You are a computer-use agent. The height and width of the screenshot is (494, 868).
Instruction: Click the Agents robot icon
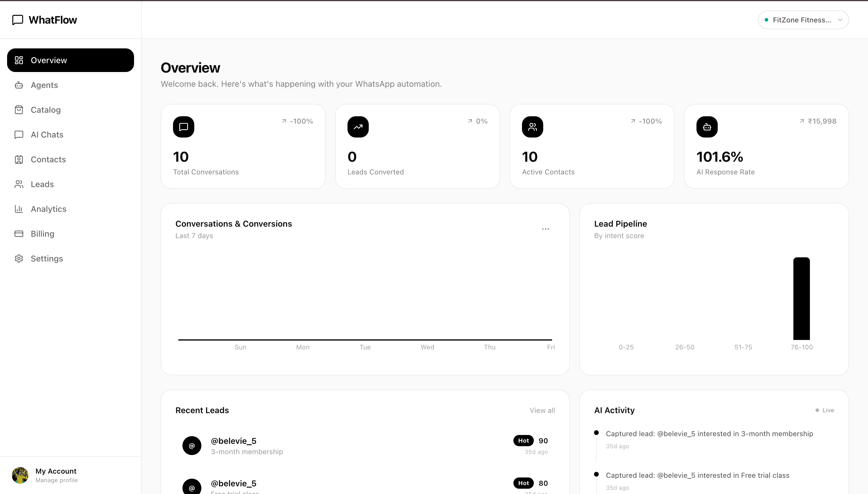19,85
